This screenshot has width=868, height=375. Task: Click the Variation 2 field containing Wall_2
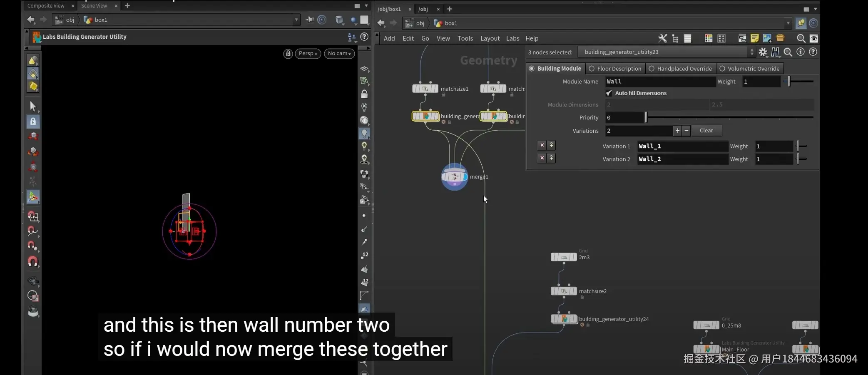click(x=683, y=159)
